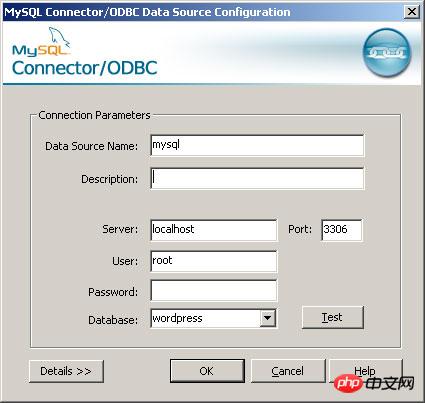
Task: Expand the Details >> section
Action: pos(66,371)
